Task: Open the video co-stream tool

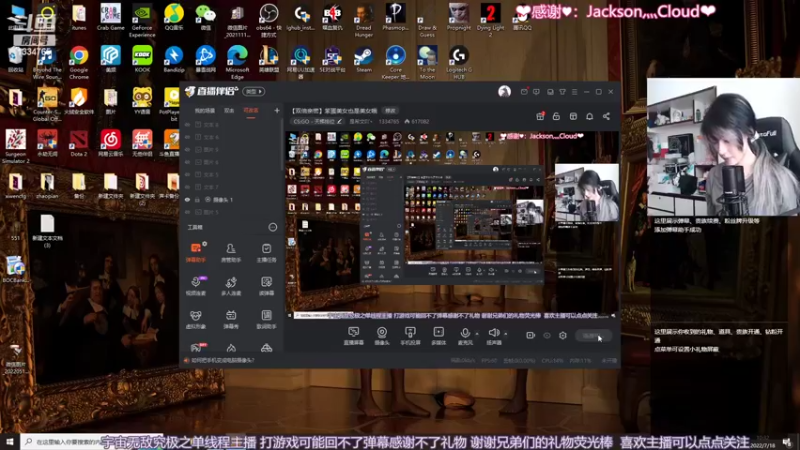Action: (196, 286)
